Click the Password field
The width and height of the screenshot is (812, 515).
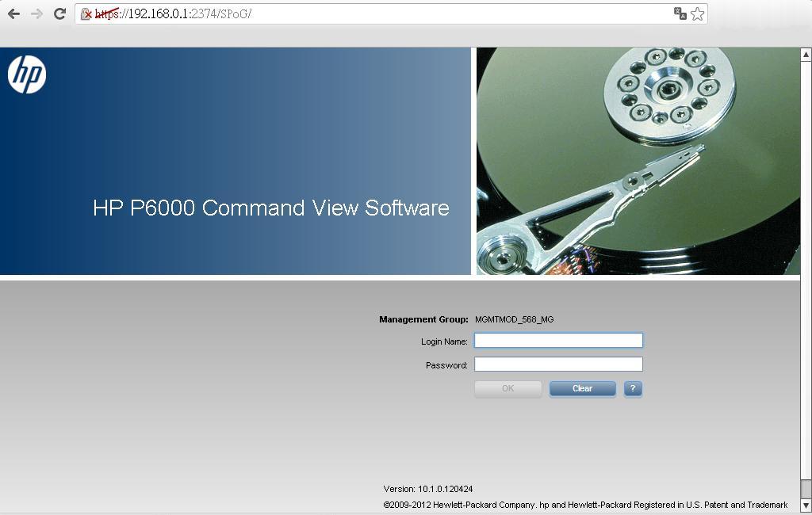coord(558,364)
